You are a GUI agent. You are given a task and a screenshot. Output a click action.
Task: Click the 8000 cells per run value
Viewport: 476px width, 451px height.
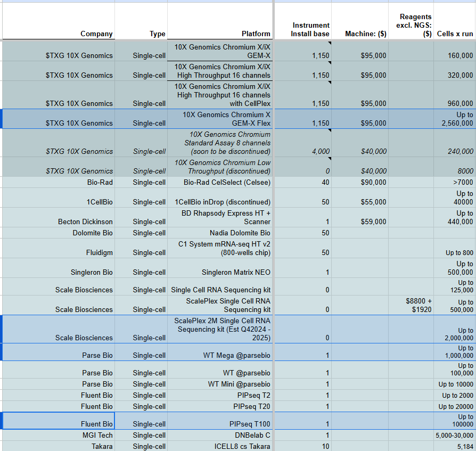455,167
